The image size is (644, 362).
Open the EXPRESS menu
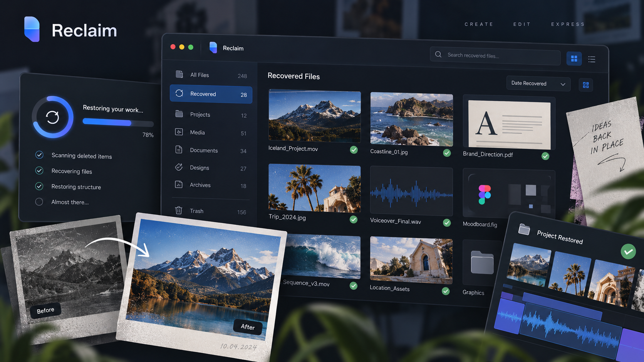click(x=568, y=24)
